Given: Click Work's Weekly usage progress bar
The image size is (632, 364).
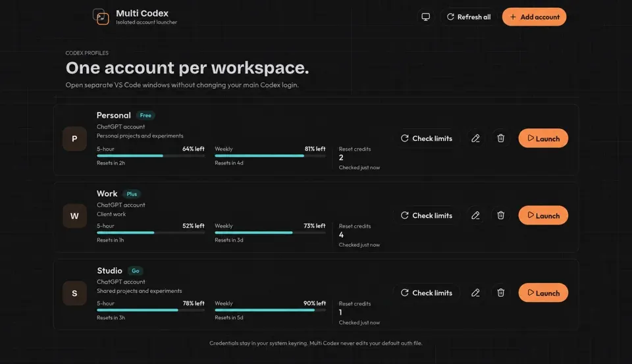Looking at the screenshot, I should tap(270, 233).
